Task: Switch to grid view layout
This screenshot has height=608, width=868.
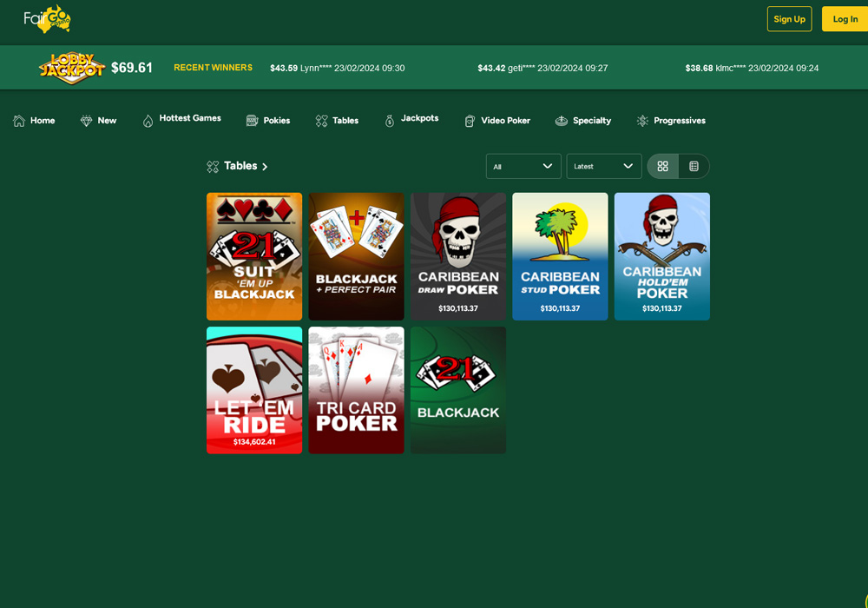Action: pos(662,166)
